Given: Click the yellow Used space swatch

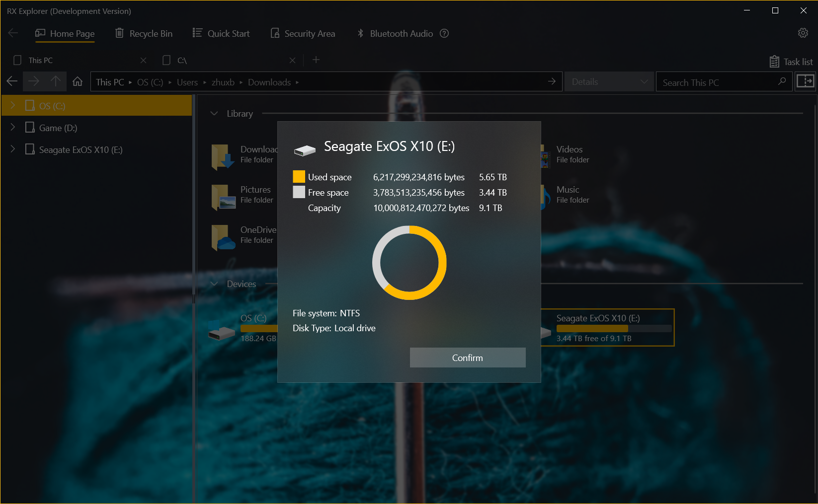Looking at the screenshot, I should pos(299,177).
